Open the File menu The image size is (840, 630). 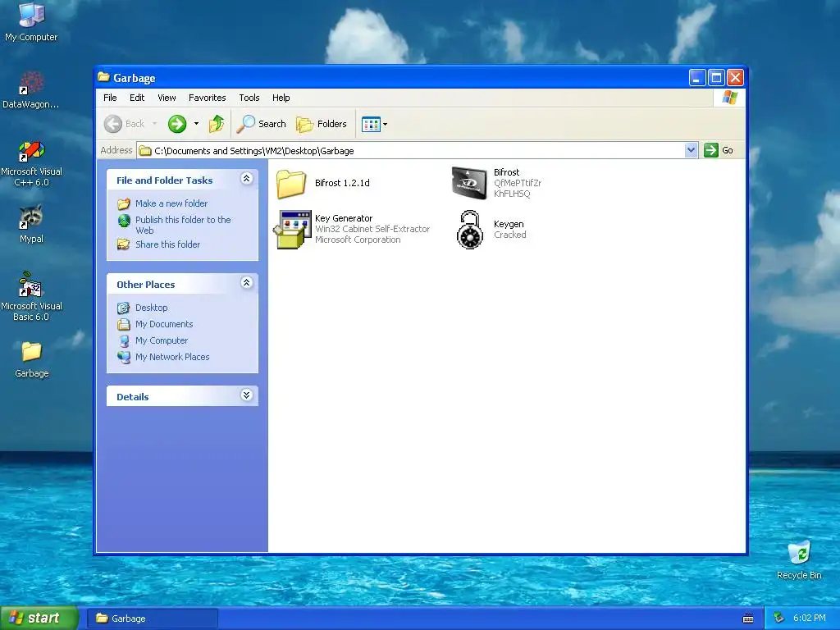click(x=110, y=98)
